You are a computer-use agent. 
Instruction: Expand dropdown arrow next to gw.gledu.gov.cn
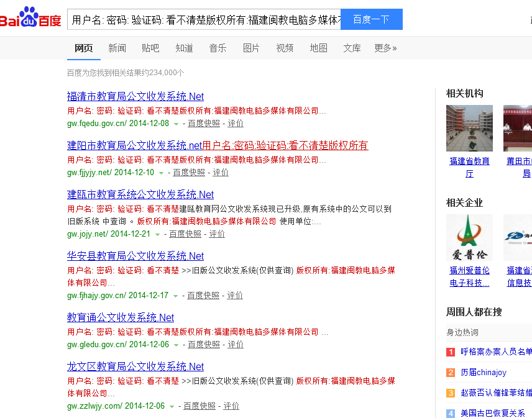tap(176, 345)
